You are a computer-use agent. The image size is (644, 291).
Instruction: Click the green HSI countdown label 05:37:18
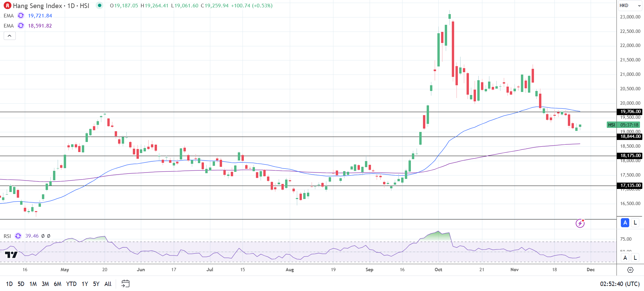point(624,125)
